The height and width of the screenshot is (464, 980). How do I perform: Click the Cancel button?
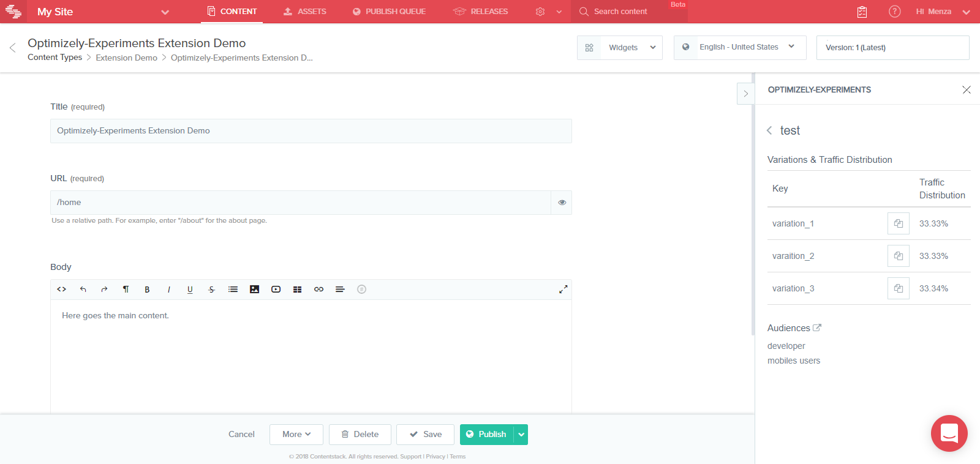point(241,435)
